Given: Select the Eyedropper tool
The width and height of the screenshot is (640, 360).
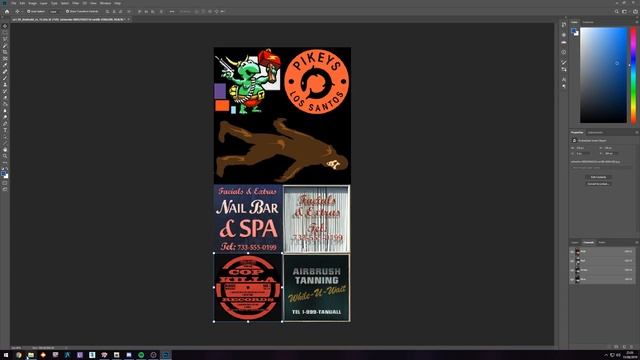Looking at the screenshot, I should (x=5, y=65).
